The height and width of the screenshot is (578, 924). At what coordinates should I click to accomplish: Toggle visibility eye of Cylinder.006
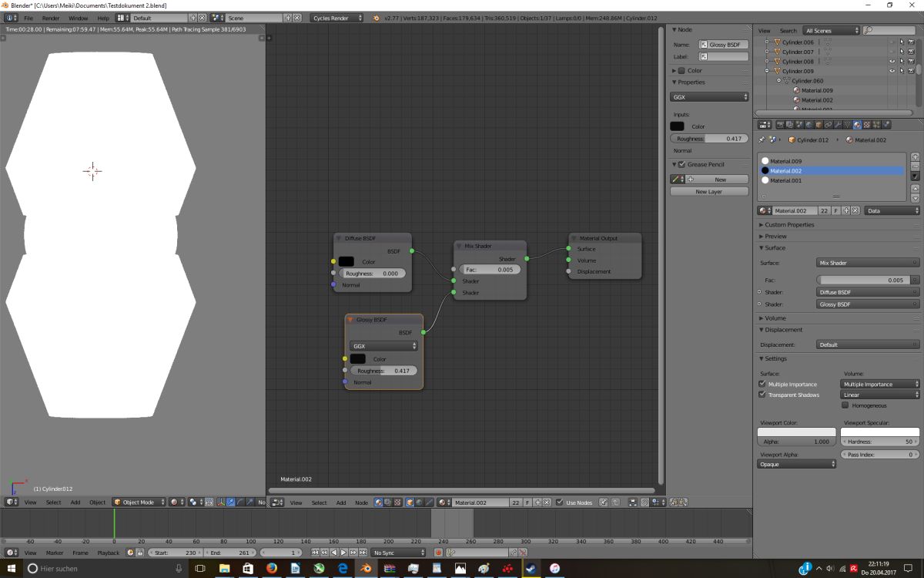[892, 42]
